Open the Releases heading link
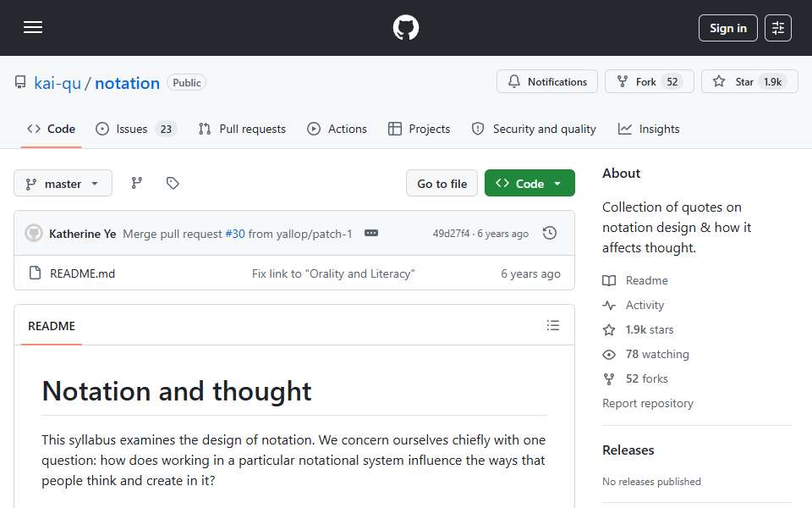The height and width of the screenshot is (508, 812). click(x=628, y=450)
